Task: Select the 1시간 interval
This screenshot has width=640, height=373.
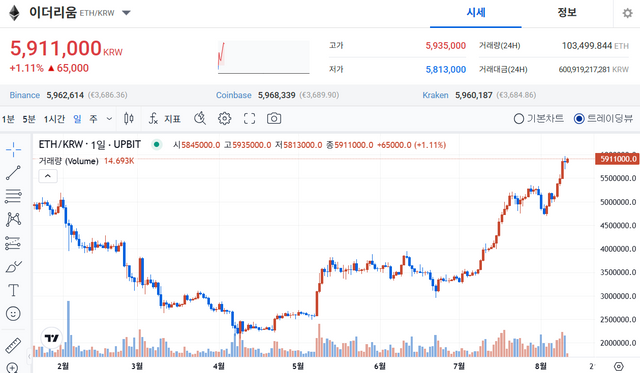Action: click(54, 119)
